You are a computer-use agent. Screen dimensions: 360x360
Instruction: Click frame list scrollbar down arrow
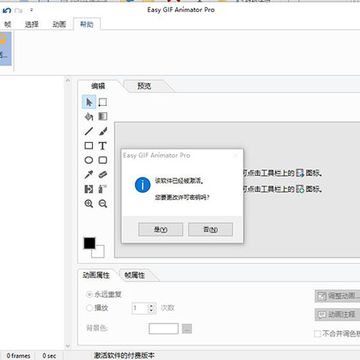point(68,346)
